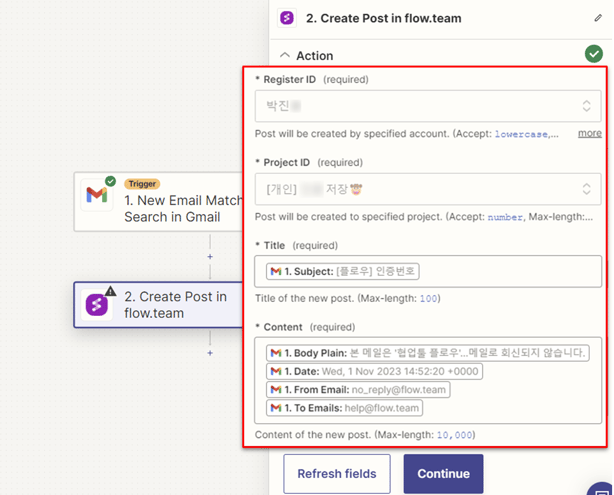The image size is (614, 495).
Task: Click the flow.team app icon in panel header
Action: [288, 18]
